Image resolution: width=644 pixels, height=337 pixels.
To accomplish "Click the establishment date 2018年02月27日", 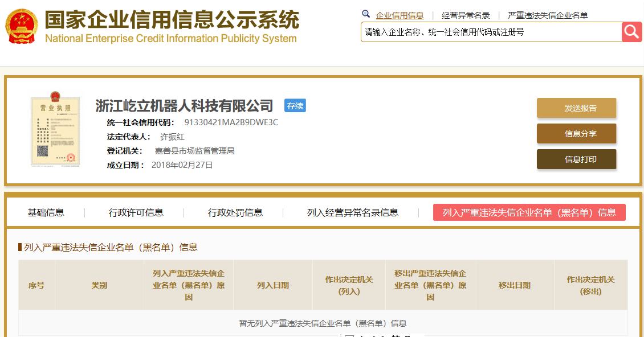I will 182,165.
